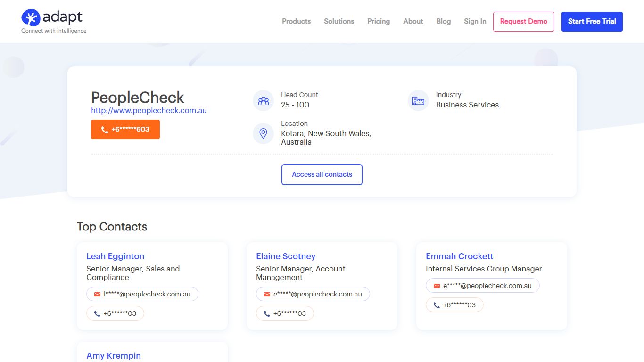Image resolution: width=644 pixels, height=362 pixels.
Task: Click envelope icon in Leah Egginton's card
Action: click(97, 294)
